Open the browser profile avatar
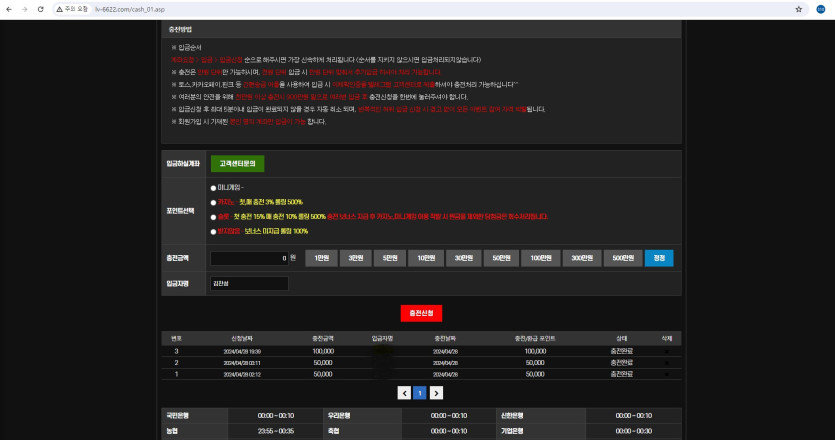 821,8
